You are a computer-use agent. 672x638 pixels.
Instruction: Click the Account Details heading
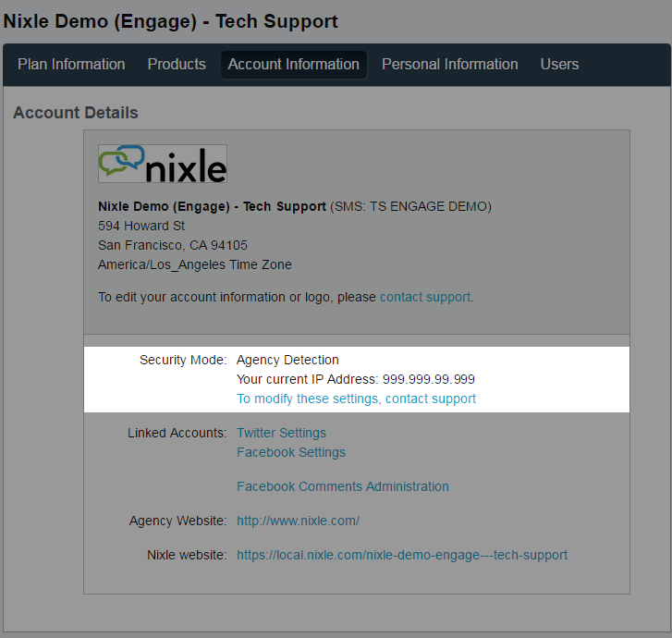pyautogui.click(x=76, y=113)
